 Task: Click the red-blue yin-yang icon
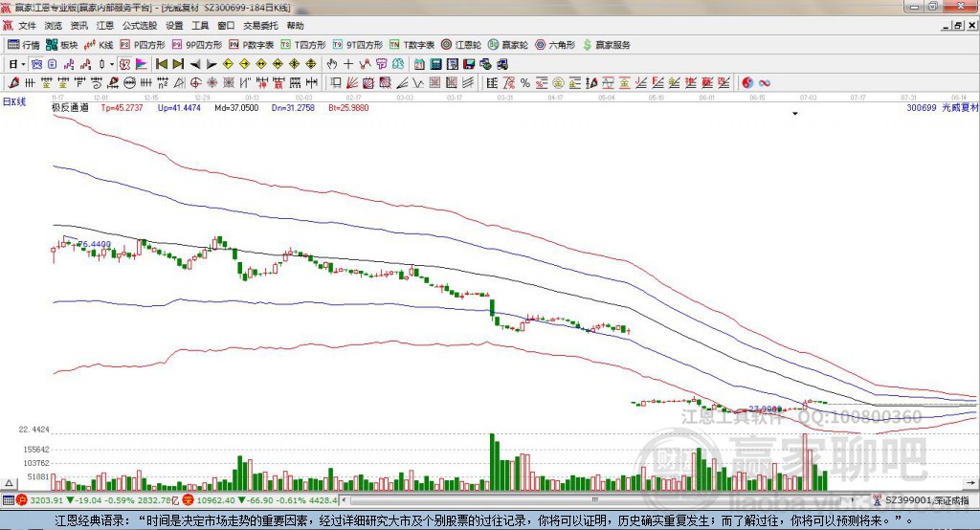pyautogui.click(x=747, y=82)
